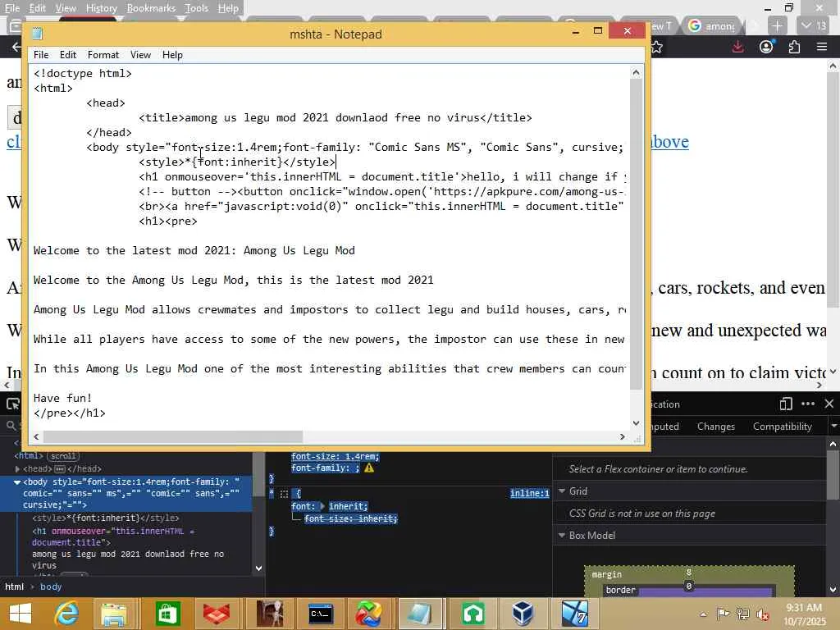840x630 pixels.
Task: Open the Windows Store taskbar icon
Action: coord(167,614)
